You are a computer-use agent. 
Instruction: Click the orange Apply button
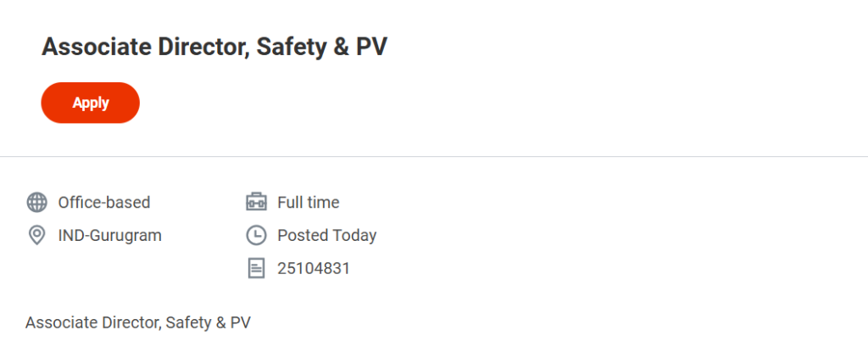90,103
